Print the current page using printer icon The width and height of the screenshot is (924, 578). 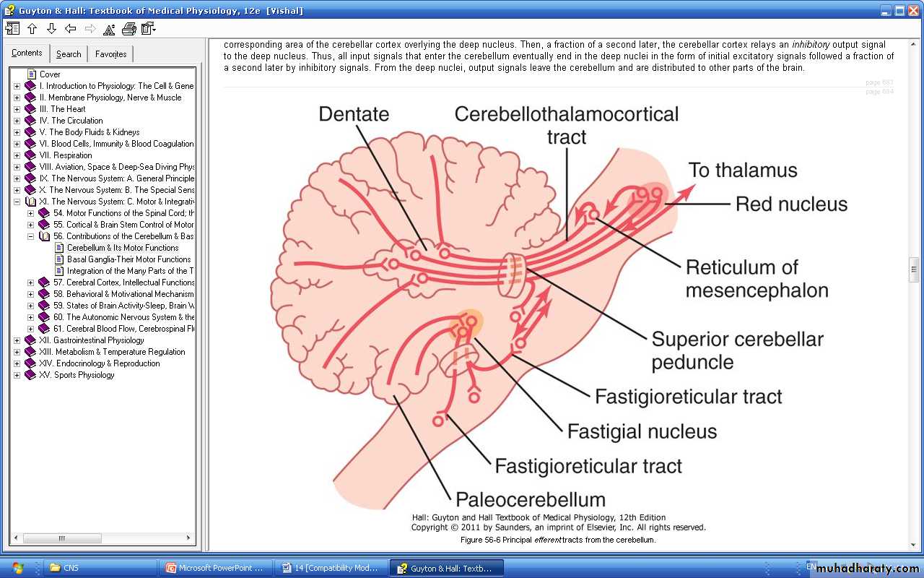point(129,29)
